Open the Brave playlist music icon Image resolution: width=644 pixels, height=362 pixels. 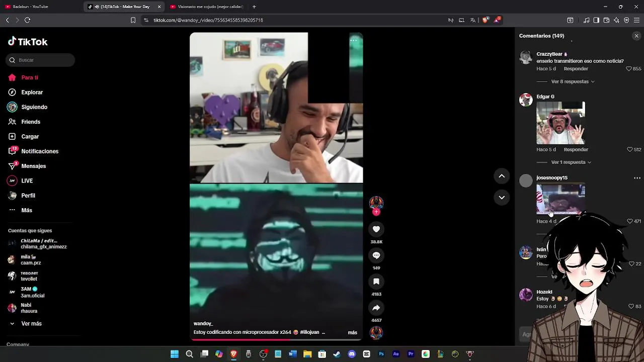click(586, 20)
